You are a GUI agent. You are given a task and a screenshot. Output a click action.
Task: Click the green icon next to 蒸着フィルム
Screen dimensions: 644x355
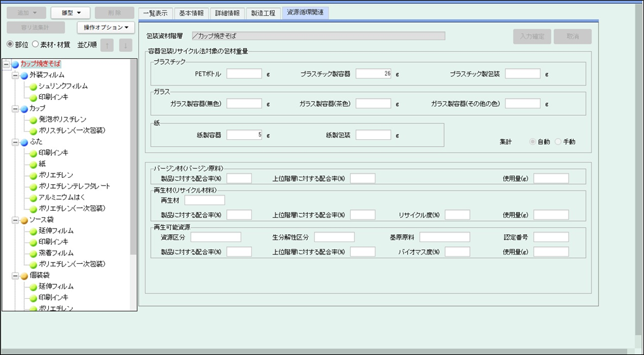(x=33, y=253)
